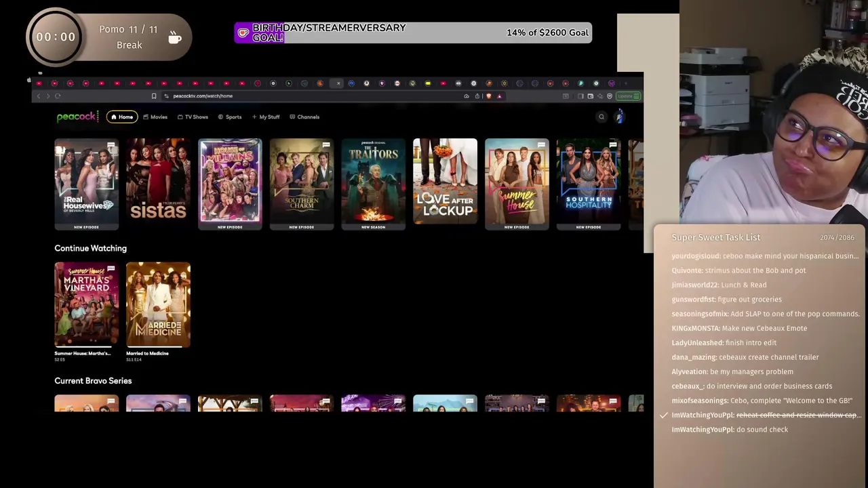The height and width of the screenshot is (488, 868).
Task: Click the goal bar mug icon
Action: (x=243, y=33)
